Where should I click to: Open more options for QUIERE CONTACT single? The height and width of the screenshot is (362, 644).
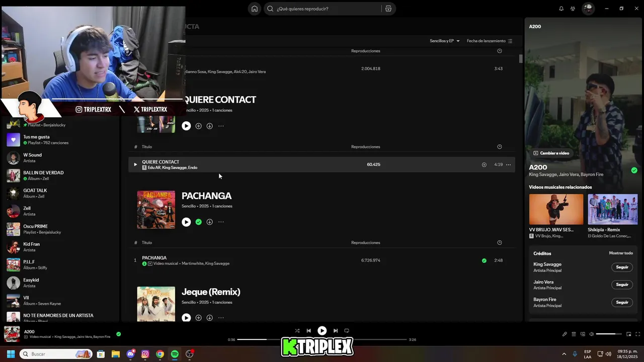221,126
